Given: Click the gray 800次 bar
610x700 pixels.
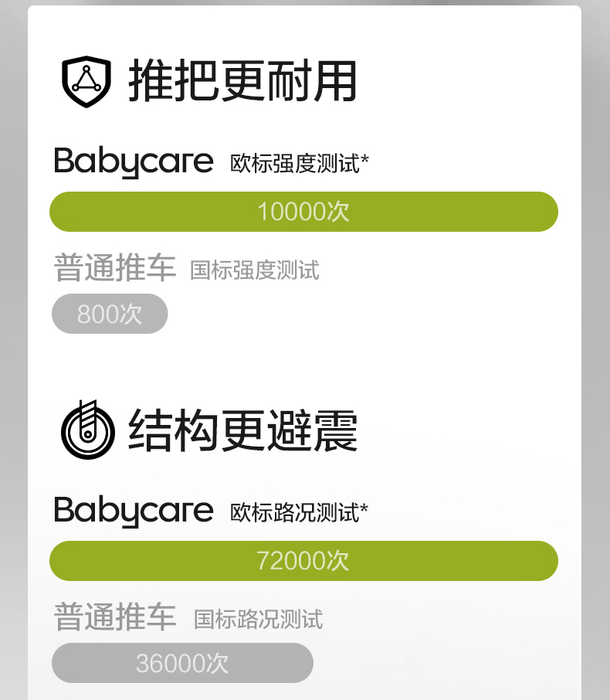Looking at the screenshot, I should (x=110, y=314).
